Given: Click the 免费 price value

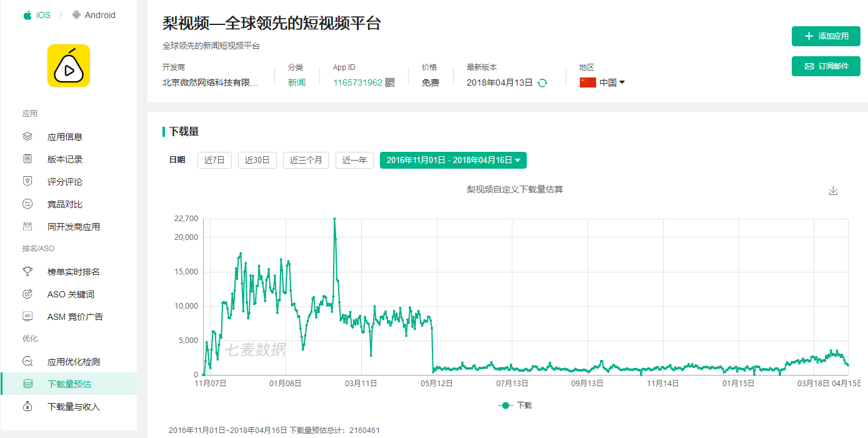Looking at the screenshot, I should (x=430, y=82).
